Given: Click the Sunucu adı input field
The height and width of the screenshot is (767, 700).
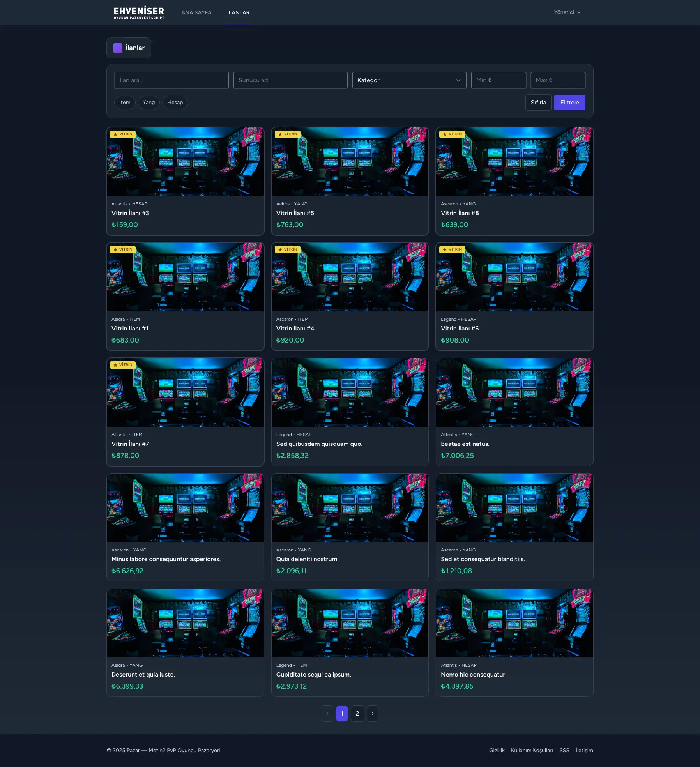Looking at the screenshot, I should click(x=290, y=80).
